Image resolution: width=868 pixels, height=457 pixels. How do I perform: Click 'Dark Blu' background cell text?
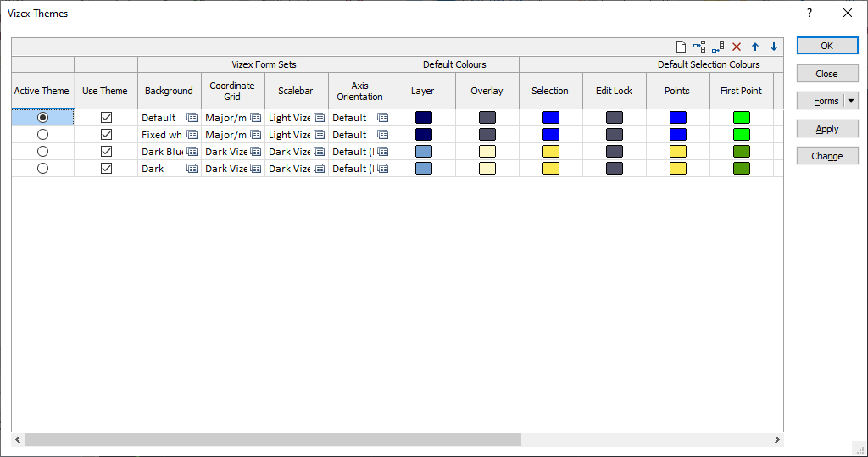point(162,151)
